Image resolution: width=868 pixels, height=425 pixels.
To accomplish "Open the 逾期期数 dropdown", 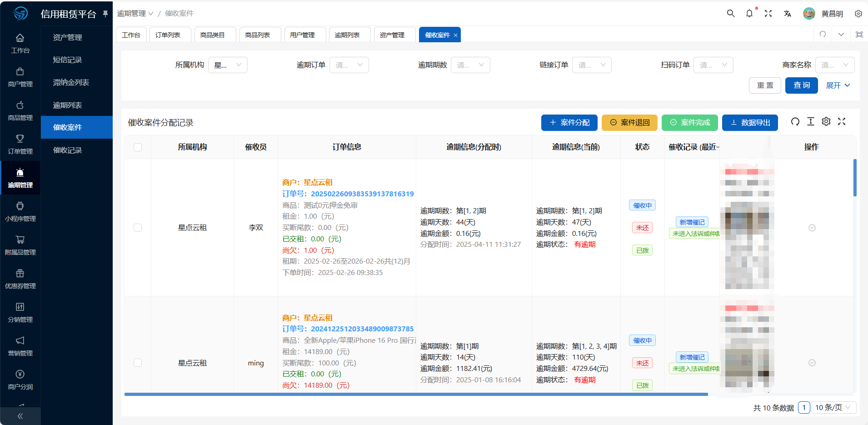I will point(470,65).
